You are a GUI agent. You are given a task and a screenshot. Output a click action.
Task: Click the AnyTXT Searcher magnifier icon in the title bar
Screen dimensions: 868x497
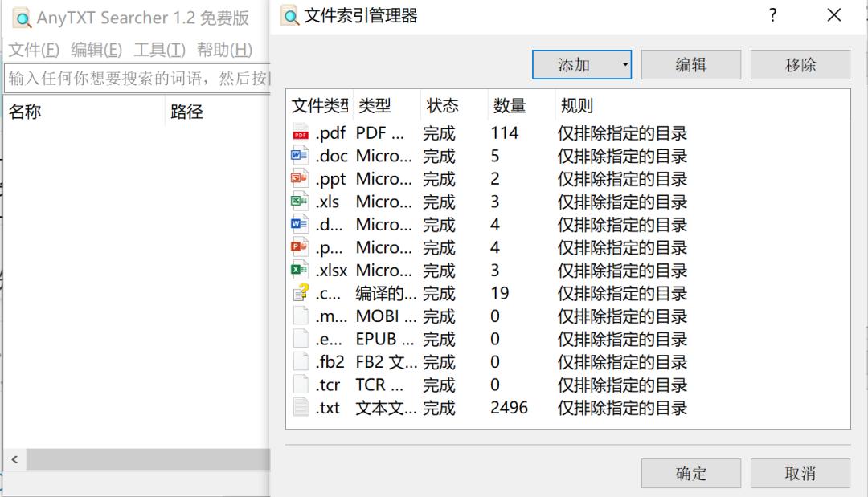(x=23, y=18)
